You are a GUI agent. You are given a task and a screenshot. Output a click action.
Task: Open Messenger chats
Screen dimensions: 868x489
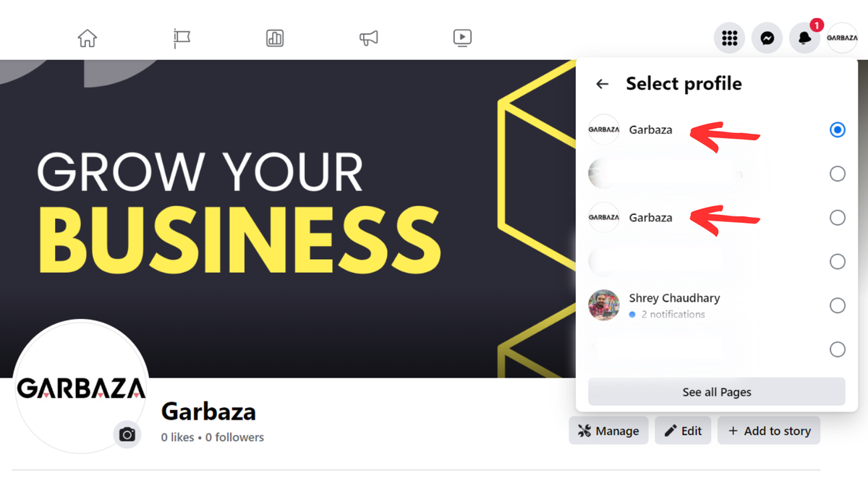tap(767, 38)
